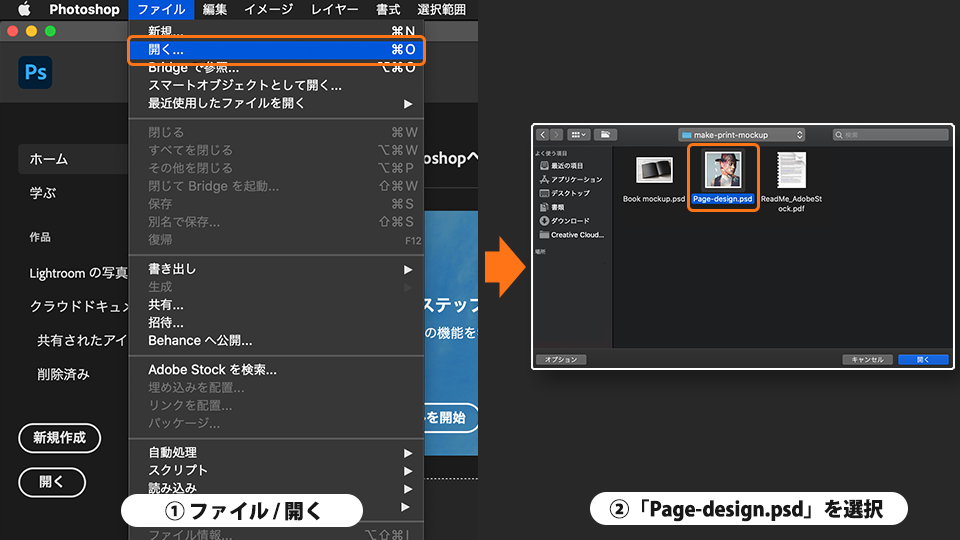Click the disabled 別名で保存... menu item
960x540 pixels.
point(277,222)
